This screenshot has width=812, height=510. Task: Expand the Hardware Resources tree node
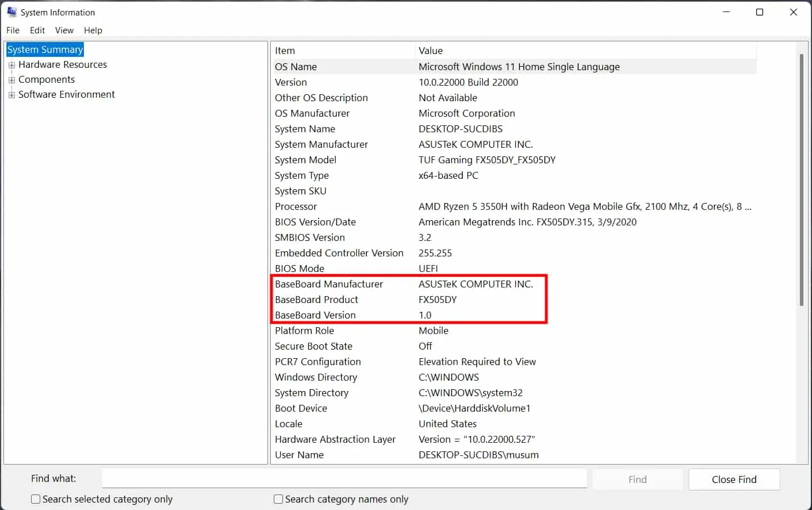coord(12,64)
